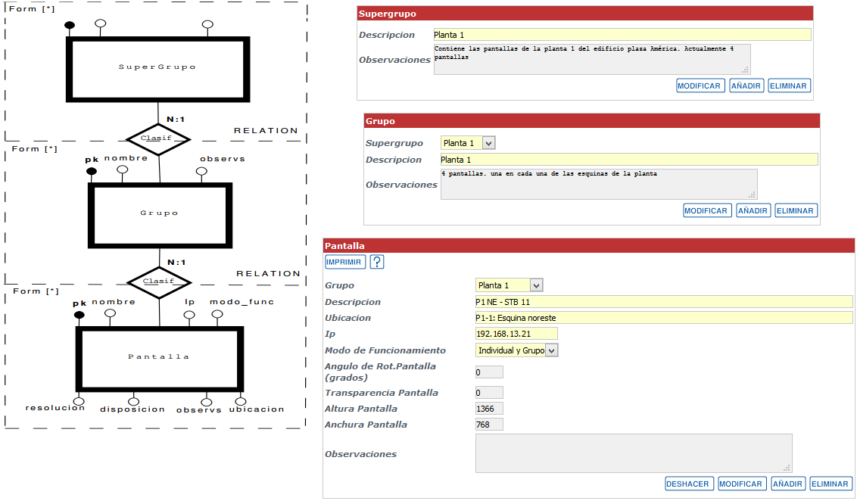Click AÑADIR button in Supergrupo form
This screenshot has width=857, height=504.
click(746, 86)
